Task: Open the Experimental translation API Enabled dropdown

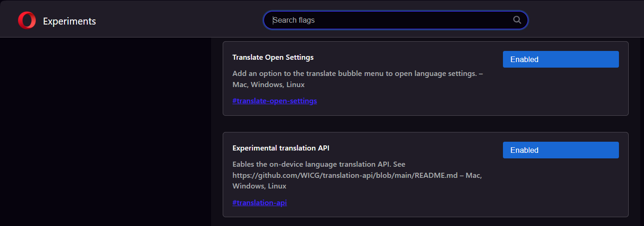Action: pos(560,150)
